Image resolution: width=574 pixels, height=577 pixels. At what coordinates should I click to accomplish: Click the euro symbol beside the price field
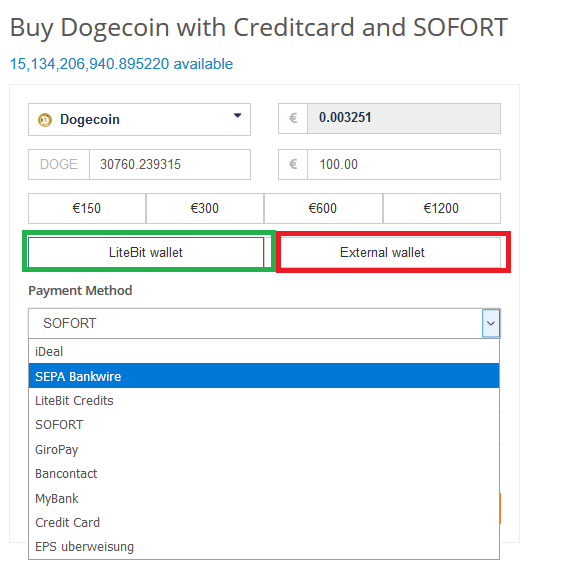[x=293, y=118]
